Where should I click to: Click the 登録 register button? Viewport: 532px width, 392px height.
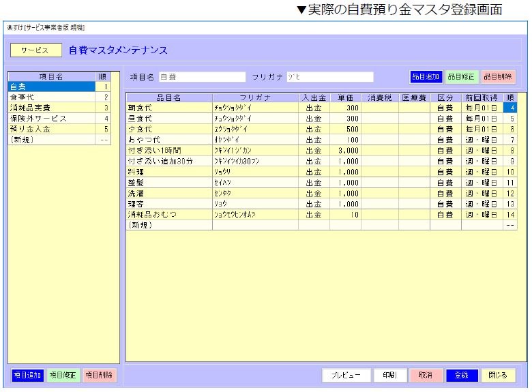[x=462, y=375]
